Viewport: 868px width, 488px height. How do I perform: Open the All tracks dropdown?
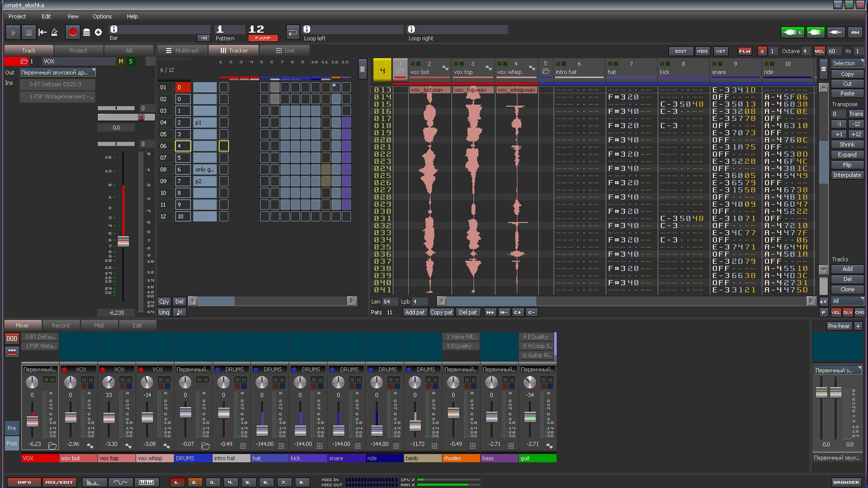pyautogui.click(x=847, y=301)
